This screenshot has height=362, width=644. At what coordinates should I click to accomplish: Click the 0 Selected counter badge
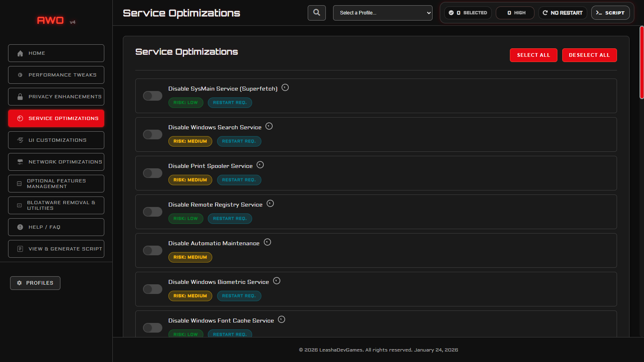pyautogui.click(x=468, y=13)
